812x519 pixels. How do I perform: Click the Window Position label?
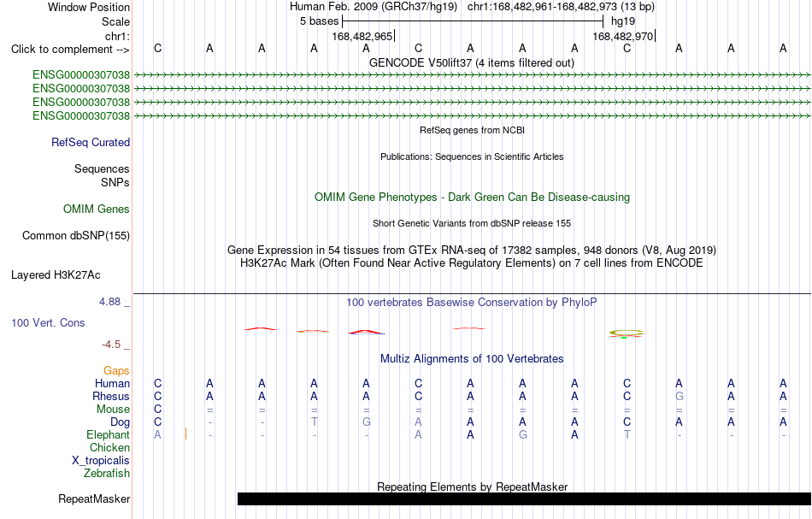click(89, 7)
